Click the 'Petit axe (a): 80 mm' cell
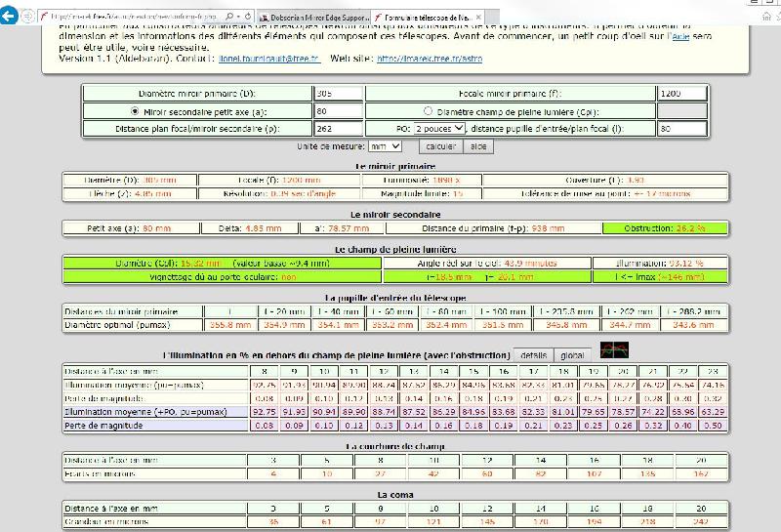 [131, 228]
